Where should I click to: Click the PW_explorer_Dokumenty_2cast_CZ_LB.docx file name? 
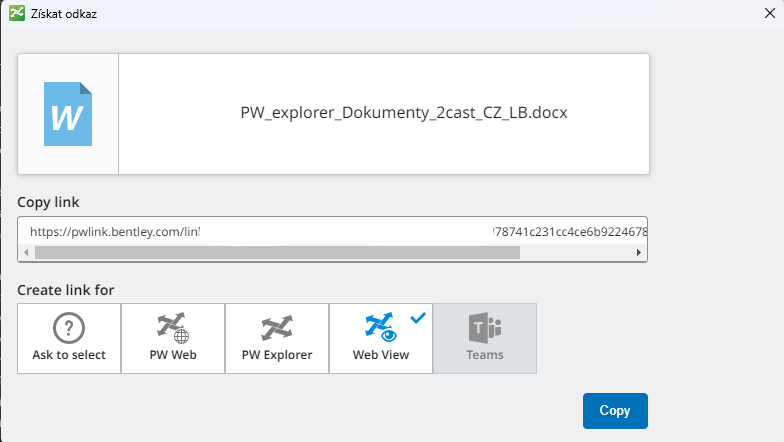[x=404, y=113]
